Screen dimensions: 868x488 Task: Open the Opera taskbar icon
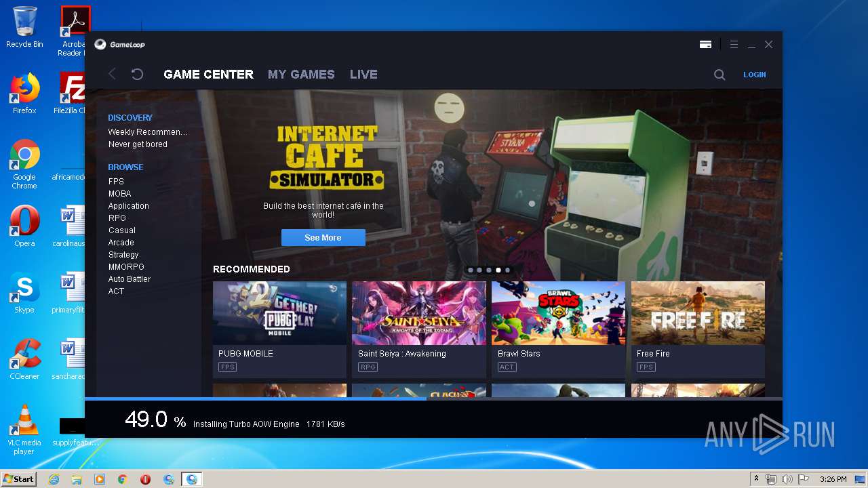pyautogui.click(x=145, y=479)
